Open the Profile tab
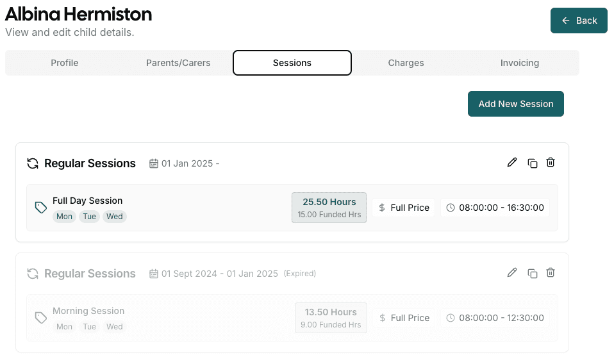The width and height of the screenshot is (614, 364). [x=65, y=63]
